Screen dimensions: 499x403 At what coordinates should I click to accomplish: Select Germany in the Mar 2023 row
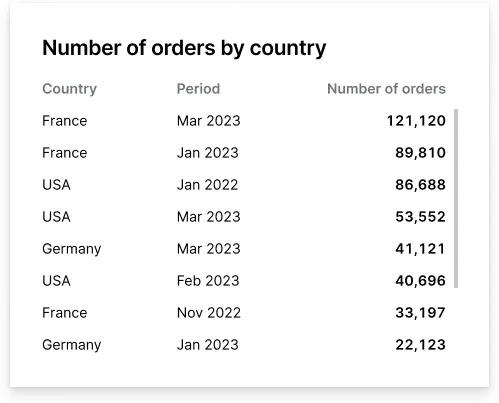click(x=72, y=249)
